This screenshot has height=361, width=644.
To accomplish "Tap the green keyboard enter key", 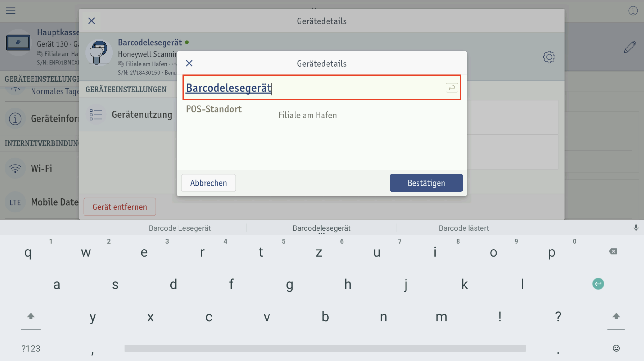I will point(598,284).
